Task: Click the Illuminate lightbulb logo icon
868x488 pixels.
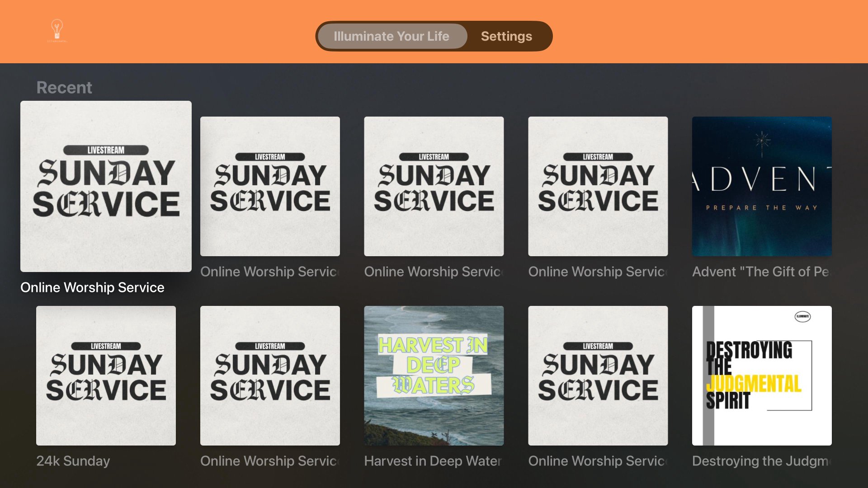Action: pos(57,30)
